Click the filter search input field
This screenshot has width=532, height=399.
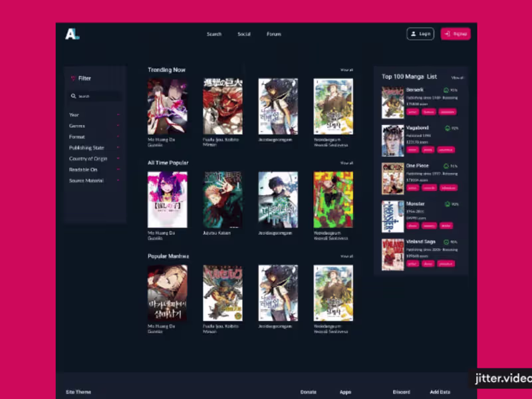95,96
